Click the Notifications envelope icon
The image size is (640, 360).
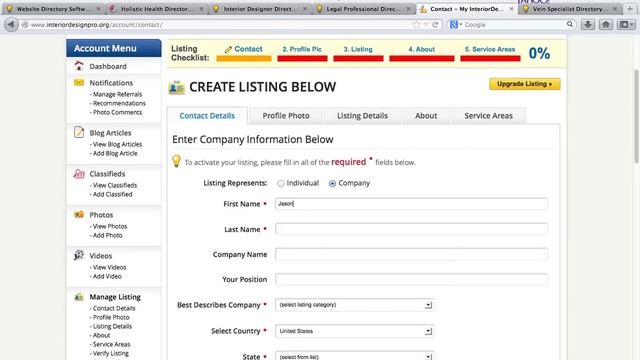(x=79, y=82)
